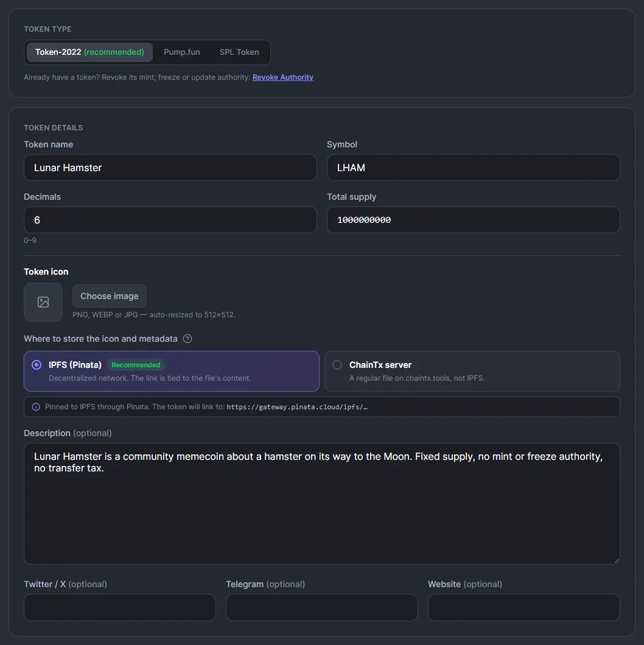
Task: Switch to the Token-2022 token type
Action: [x=89, y=52]
